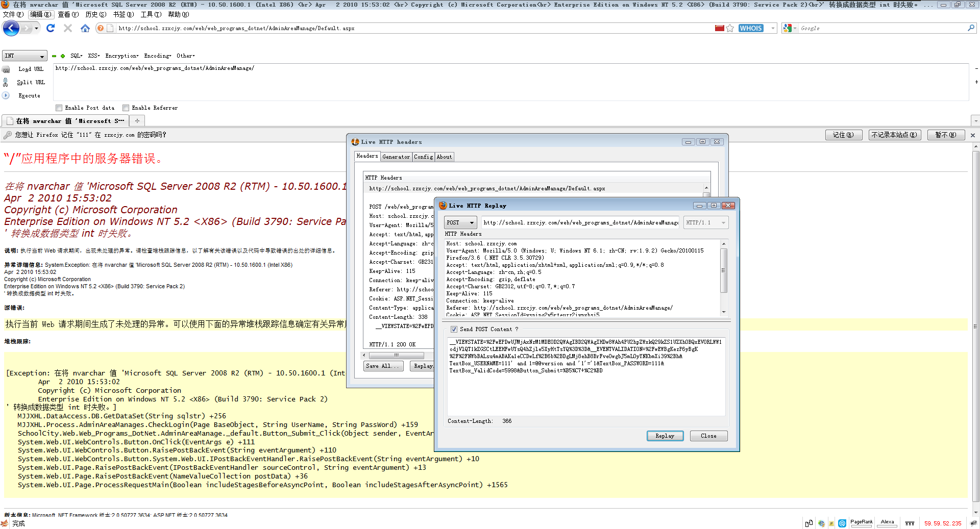The height and width of the screenshot is (529, 980).
Task: Open the HTTP/1.1 version dropdown
Action: 706,223
